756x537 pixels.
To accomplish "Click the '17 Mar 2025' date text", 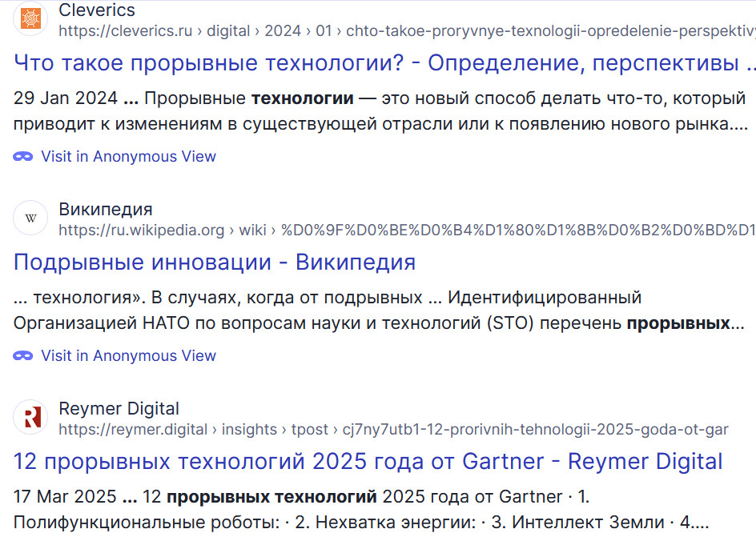I will point(64,497).
